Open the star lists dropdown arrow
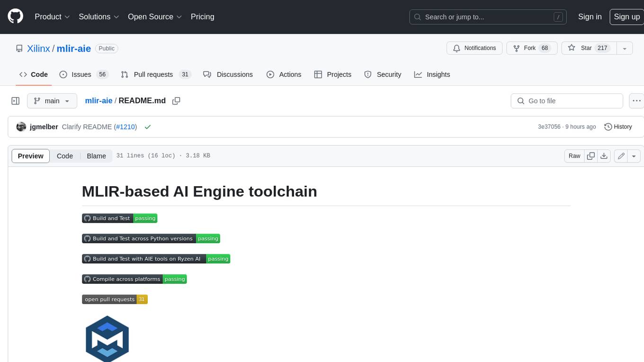Screen dimensions: 644x362 (625, 48)
